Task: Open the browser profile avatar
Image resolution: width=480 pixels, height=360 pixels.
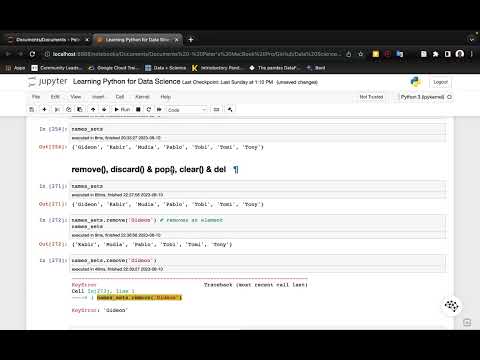Action: [460, 54]
